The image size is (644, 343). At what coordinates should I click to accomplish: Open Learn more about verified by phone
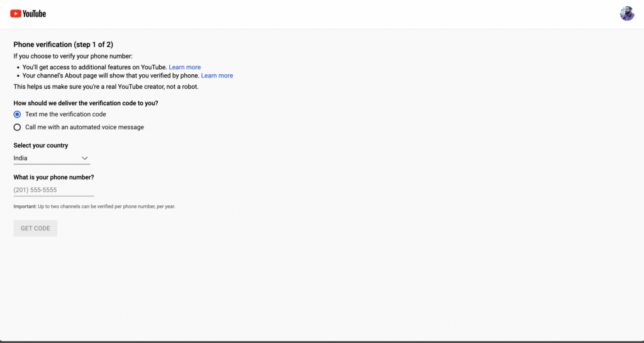217,76
